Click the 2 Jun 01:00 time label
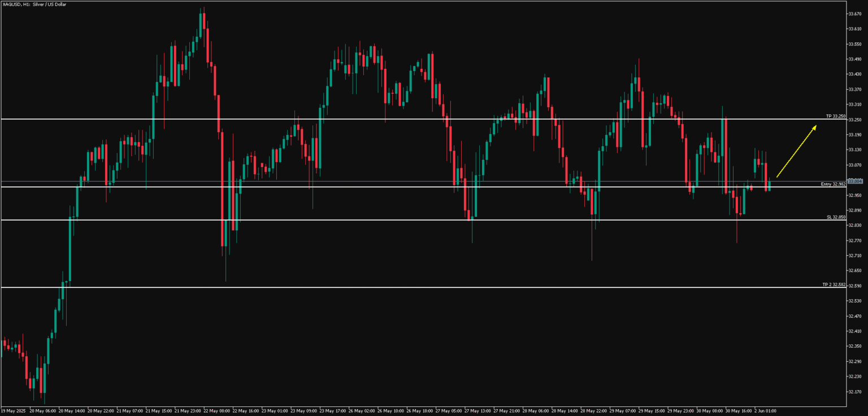The image size is (868, 416). (765, 410)
